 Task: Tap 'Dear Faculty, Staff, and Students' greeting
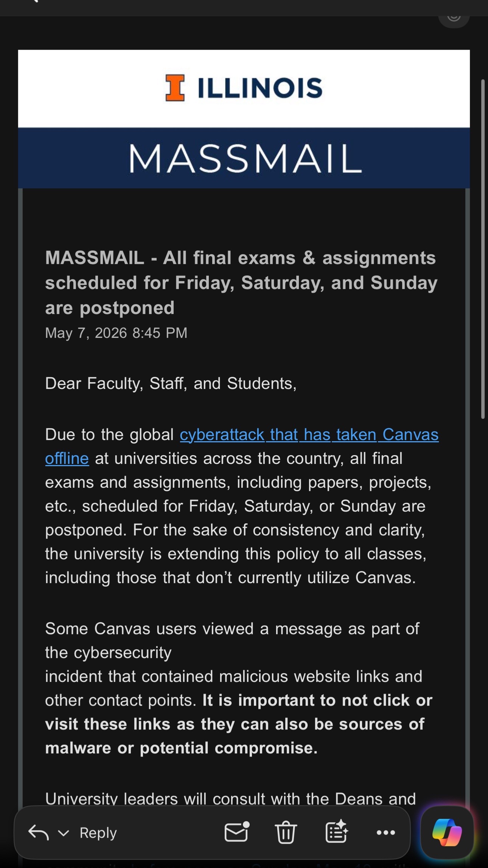pyautogui.click(x=171, y=383)
